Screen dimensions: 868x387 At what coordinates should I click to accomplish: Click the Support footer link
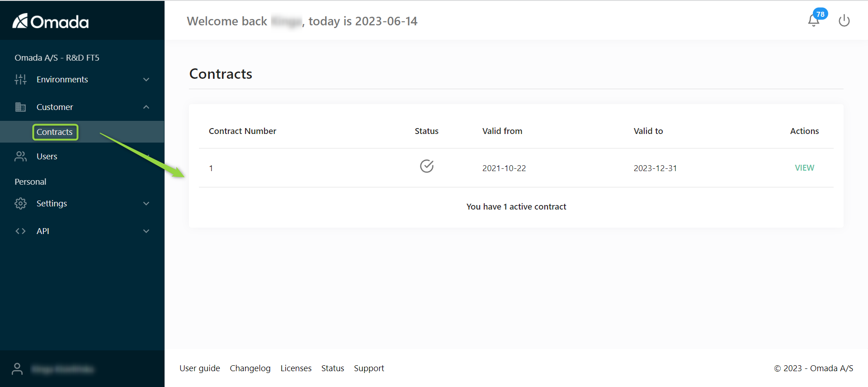point(369,368)
